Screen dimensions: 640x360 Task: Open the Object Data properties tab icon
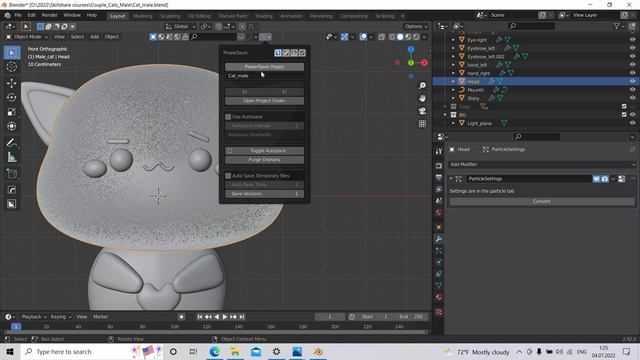pos(439,285)
